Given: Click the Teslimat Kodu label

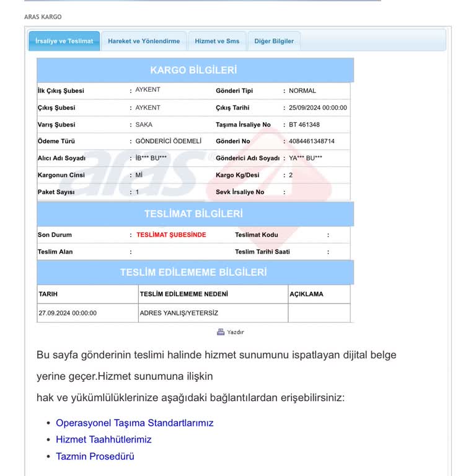Looking at the screenshot, I should (257, 235).
